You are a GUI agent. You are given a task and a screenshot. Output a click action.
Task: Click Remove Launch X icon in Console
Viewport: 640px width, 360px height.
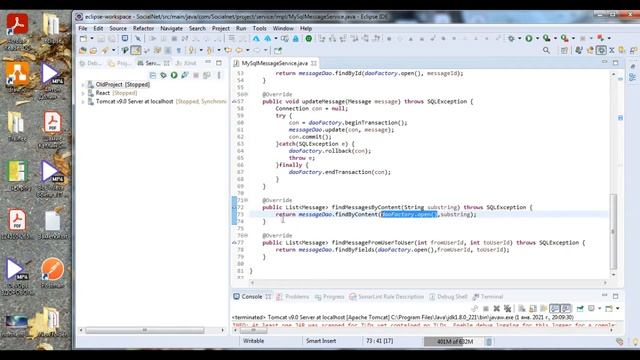497,309
